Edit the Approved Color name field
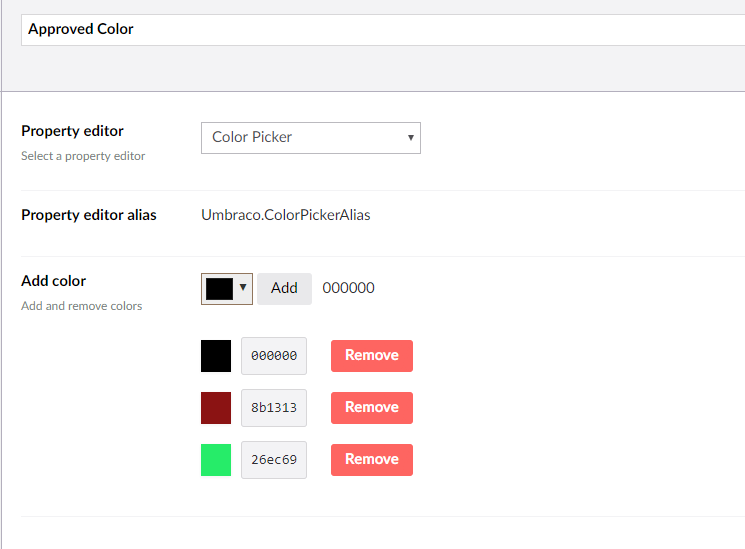The width and height of the screenshot is (745, 549). [383, 30]
